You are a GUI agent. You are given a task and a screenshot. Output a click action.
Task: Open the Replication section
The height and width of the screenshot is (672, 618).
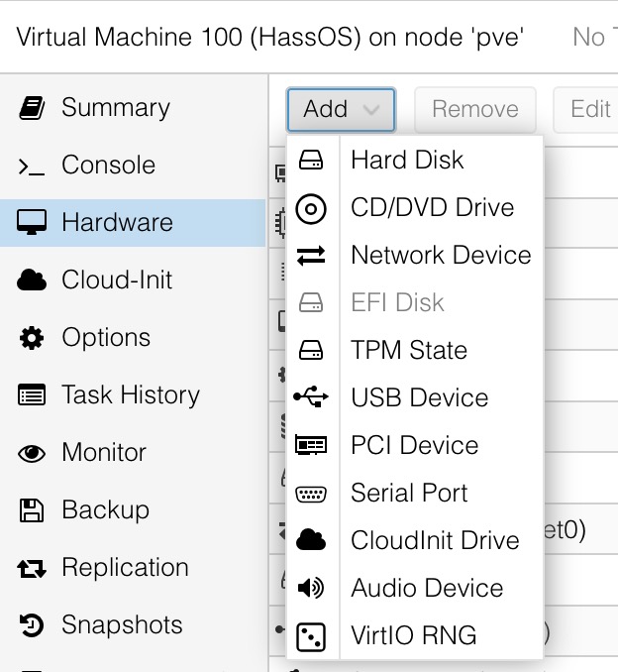click(133, 567)
